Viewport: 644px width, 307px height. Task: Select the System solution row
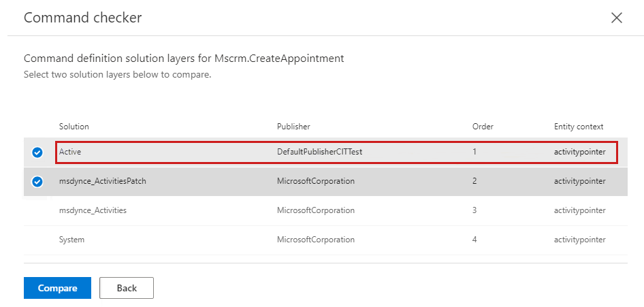pos(71,240)
